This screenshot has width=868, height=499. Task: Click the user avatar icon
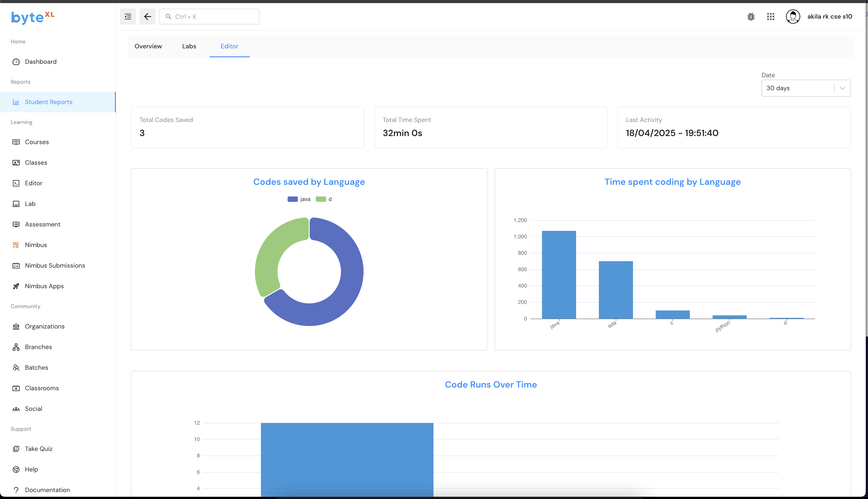[x=793, y=17]
